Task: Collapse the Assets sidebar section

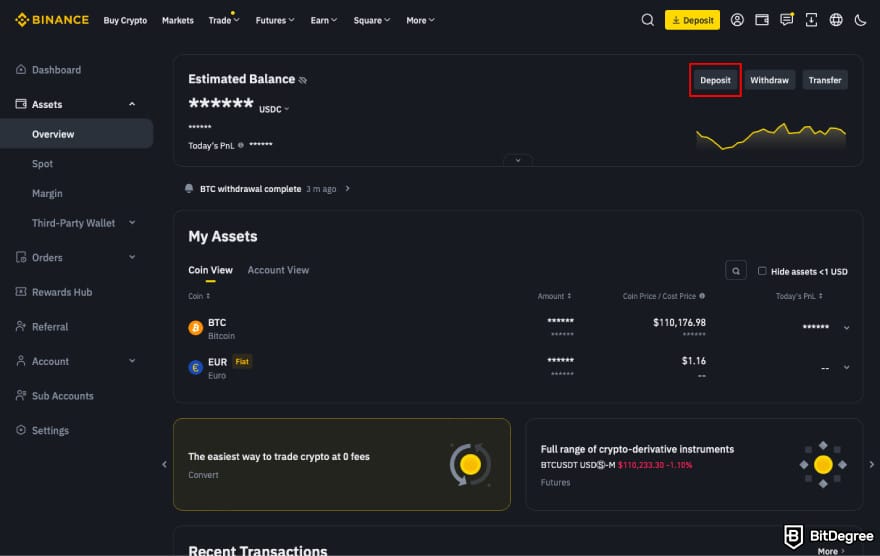Action: pos(132,104)
